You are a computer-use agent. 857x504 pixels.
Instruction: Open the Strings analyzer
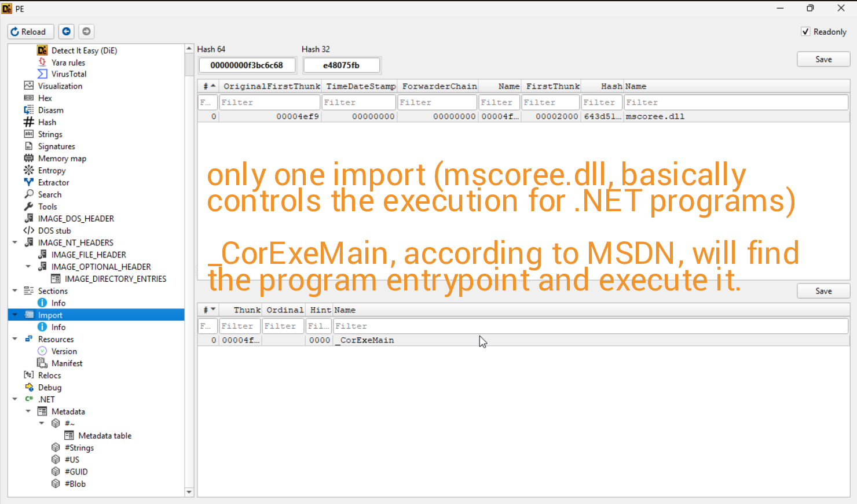[50, 134]
